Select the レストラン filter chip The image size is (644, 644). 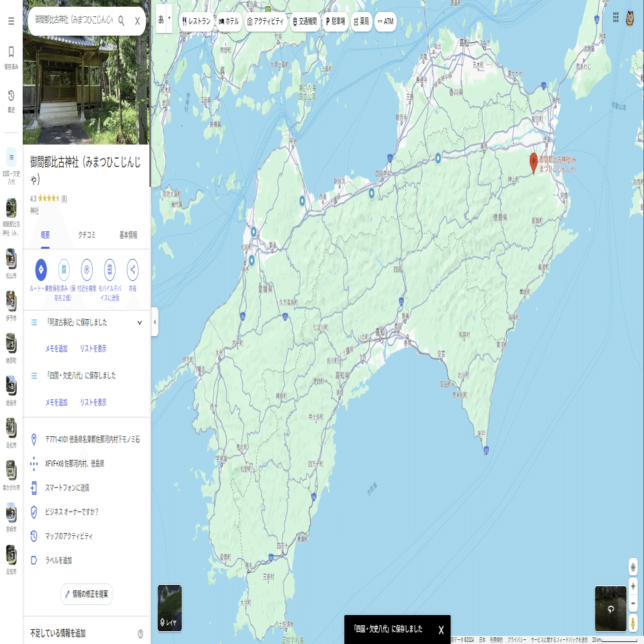196,22
